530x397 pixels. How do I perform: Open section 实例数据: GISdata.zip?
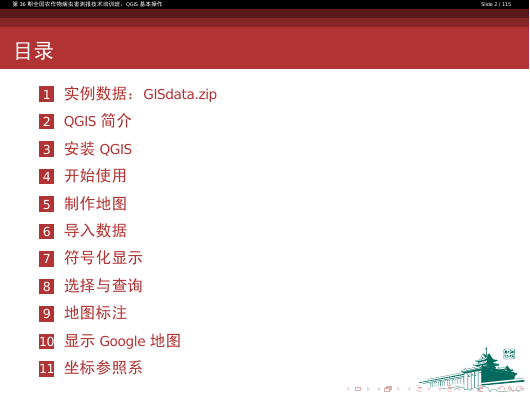140,94
